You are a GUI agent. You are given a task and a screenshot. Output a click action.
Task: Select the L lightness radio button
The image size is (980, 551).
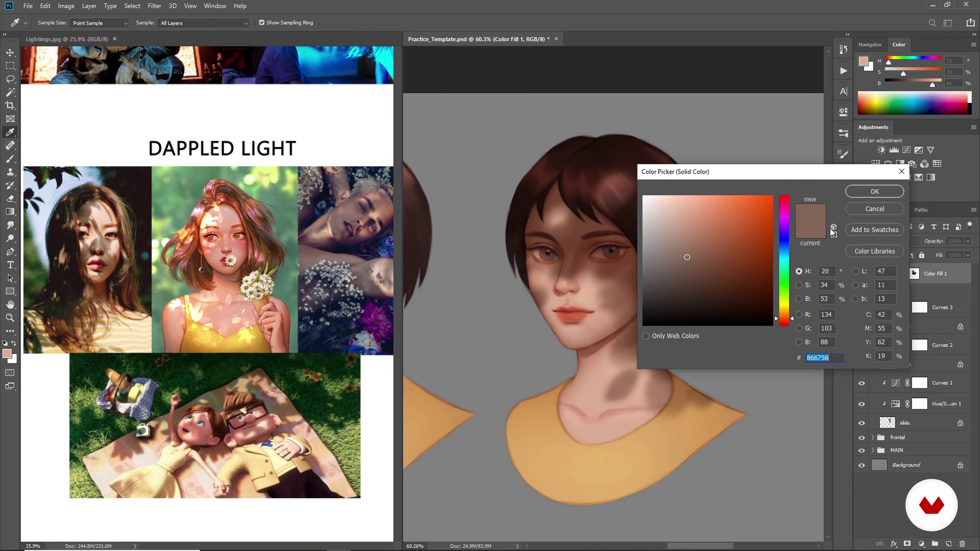[x=856, y=271]
